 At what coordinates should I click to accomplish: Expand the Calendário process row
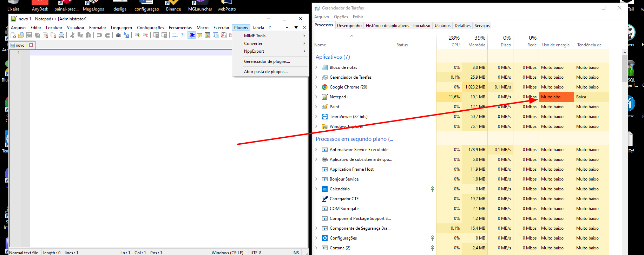click(x=316, y=189)
